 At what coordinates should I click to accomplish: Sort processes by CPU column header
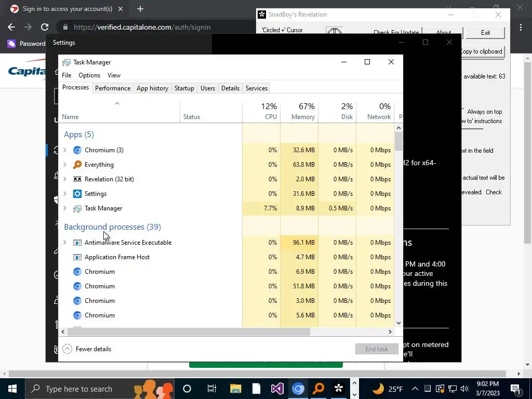click(x=262, y=112)
